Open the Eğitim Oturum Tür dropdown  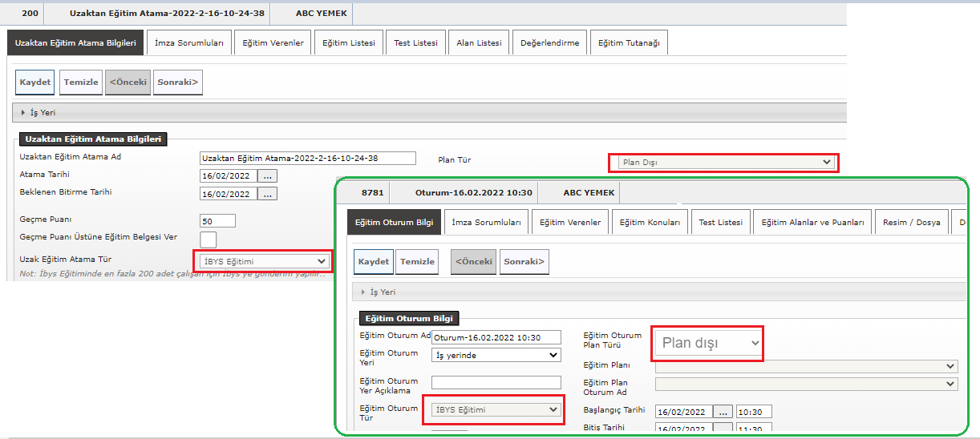point(494,409)
